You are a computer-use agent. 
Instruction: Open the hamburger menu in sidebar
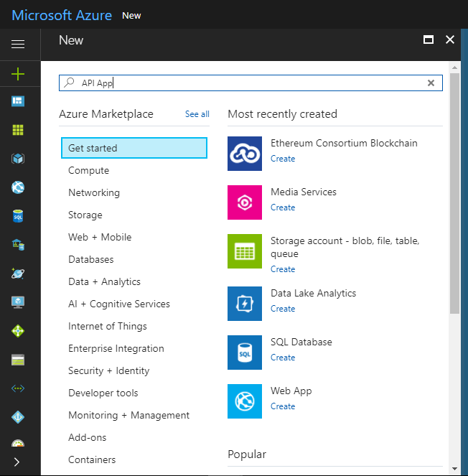(18, 45)
